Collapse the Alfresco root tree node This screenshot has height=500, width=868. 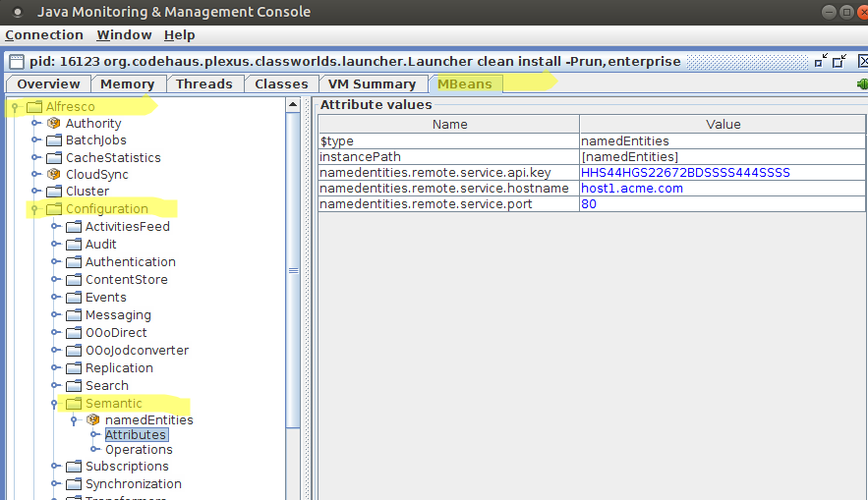click(16, 106)
